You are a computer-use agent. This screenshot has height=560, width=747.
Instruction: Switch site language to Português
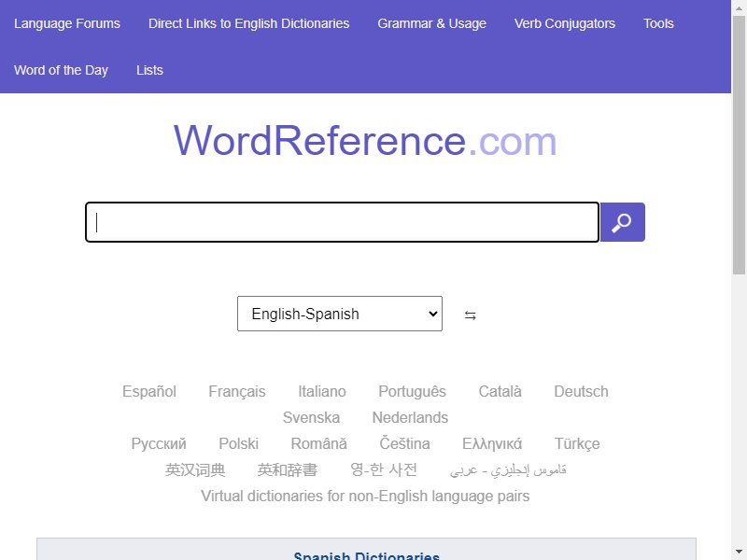(412, 391)
